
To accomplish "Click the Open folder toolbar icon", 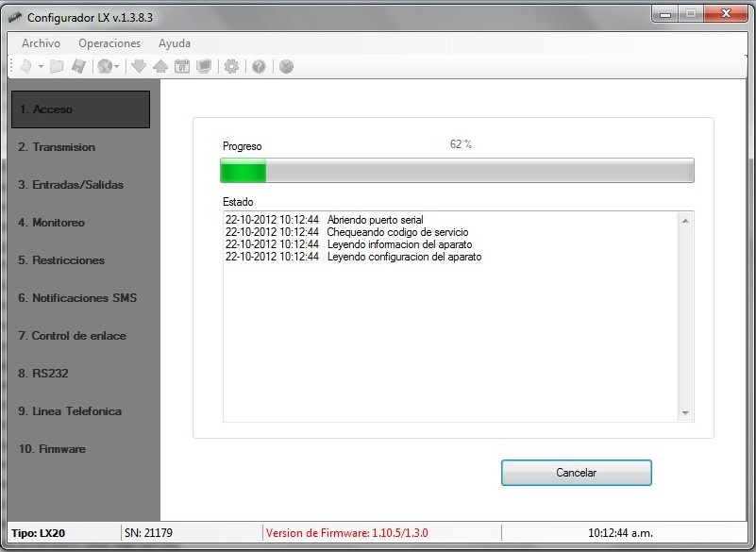I will click(57, 66).
